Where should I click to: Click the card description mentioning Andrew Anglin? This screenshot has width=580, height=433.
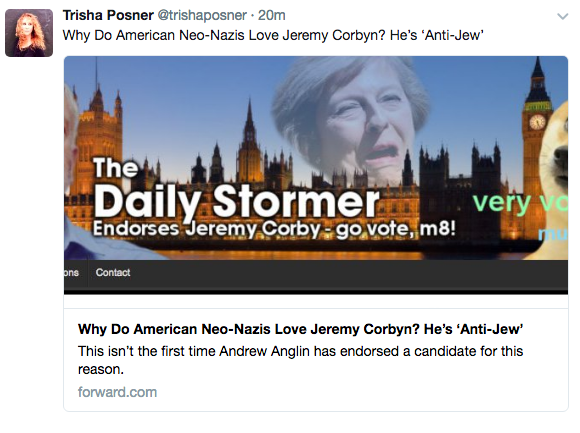(300, 360)
